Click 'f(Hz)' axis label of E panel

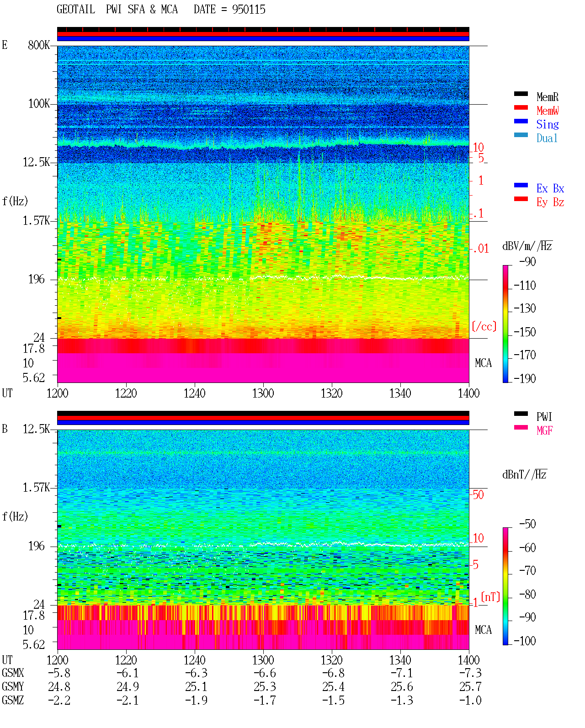(15, 201)
